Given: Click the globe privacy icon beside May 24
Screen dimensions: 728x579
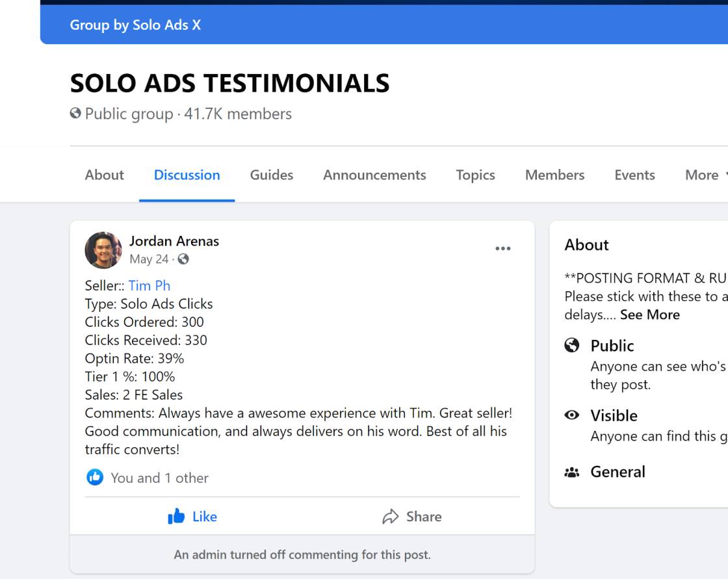Looking at the screenshot, I should pyautogui.click(x=183, y=259).
